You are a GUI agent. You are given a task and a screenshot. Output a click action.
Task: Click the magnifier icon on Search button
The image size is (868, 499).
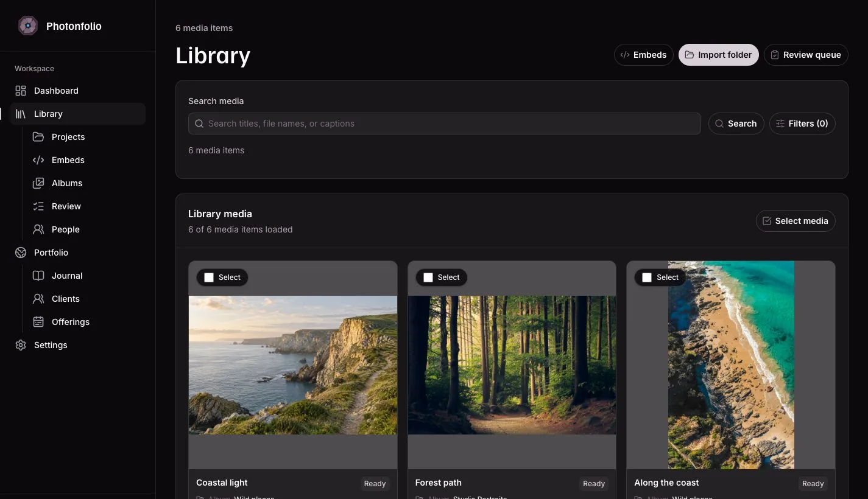719,124
